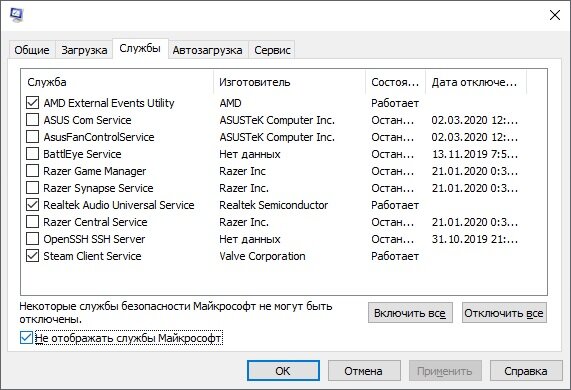Image resolution: width=571 pixels, height=390 pixels.
Task: Select the Razer Central Service row name
Action: pyautogui.click(x=95, y=222)
